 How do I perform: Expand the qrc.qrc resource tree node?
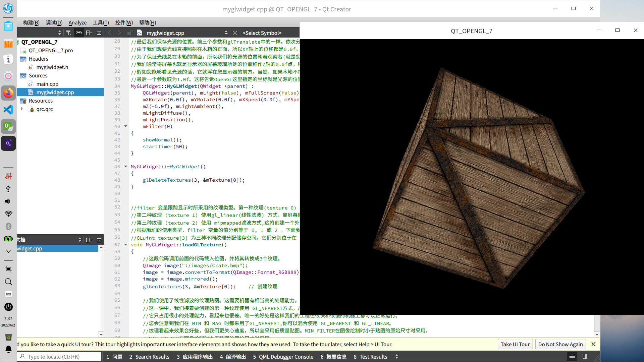click(x=22, y=109)
